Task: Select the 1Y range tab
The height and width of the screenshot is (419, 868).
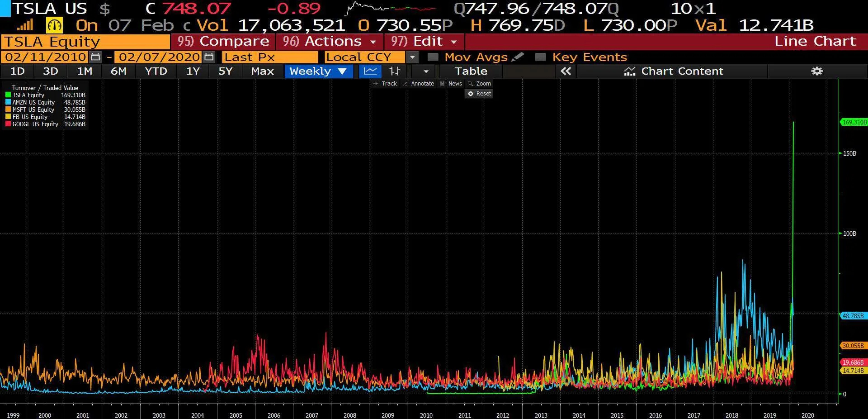Action: click(193, 71)
